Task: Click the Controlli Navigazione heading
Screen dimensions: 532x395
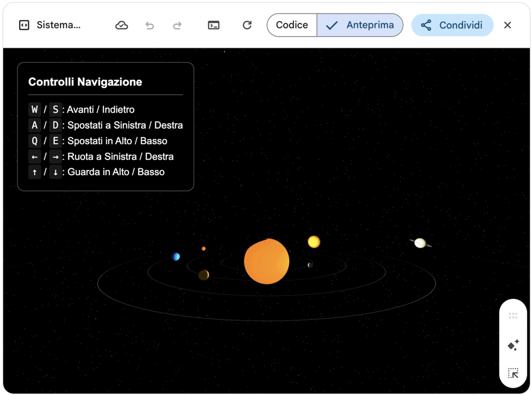Action: click(x=85, y=82)
